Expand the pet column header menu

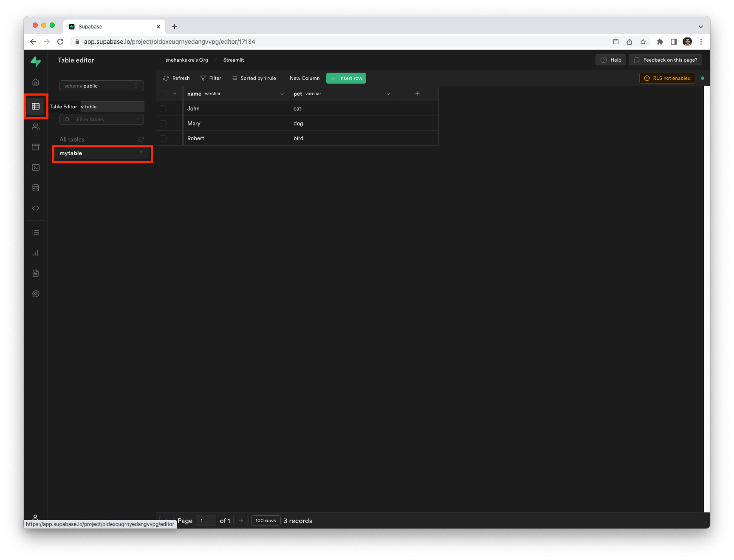pyautogui.click(x=388, y=94)
